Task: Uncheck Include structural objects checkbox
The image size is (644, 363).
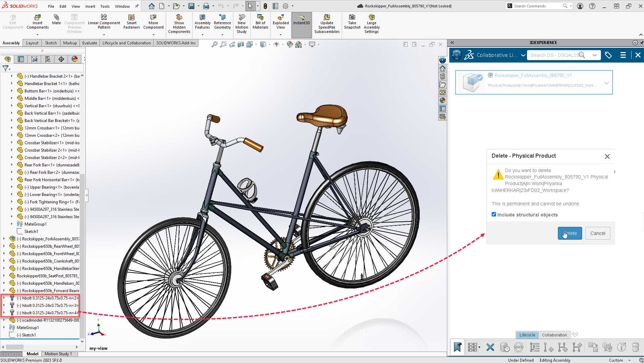Action: coord(494,214)
